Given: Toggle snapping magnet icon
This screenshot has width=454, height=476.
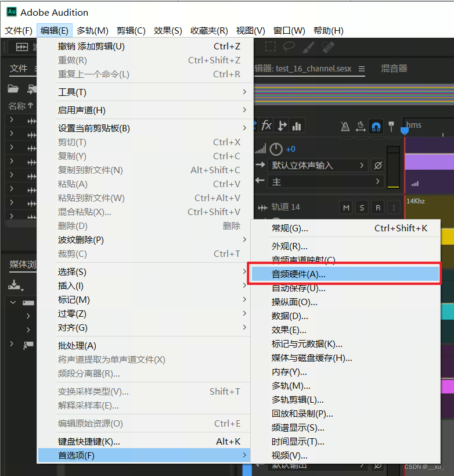Looking at the screenshot, I should point(376,126).
